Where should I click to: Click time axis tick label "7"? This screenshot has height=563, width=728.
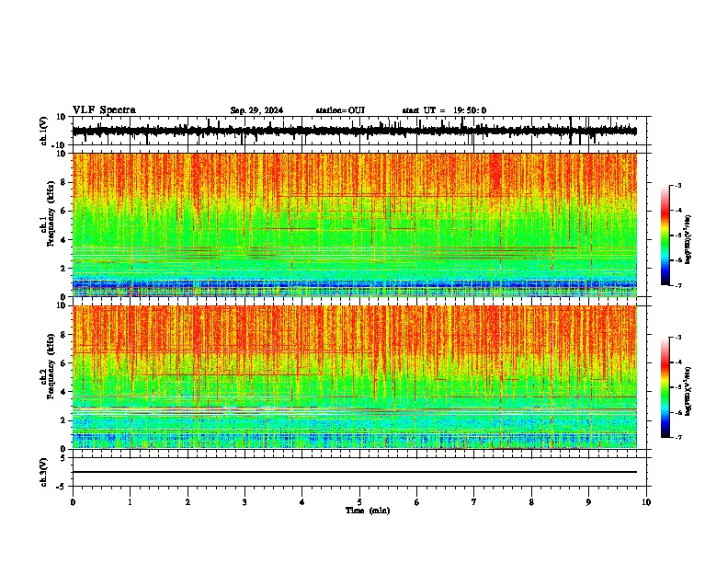click(x=474, y=502)
